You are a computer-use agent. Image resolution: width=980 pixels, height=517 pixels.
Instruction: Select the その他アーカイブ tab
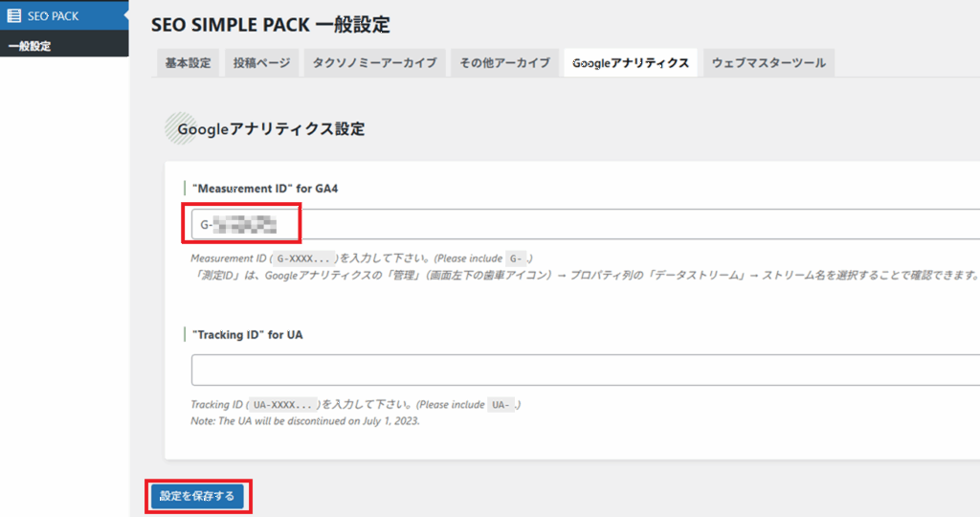tap(504, 63)
